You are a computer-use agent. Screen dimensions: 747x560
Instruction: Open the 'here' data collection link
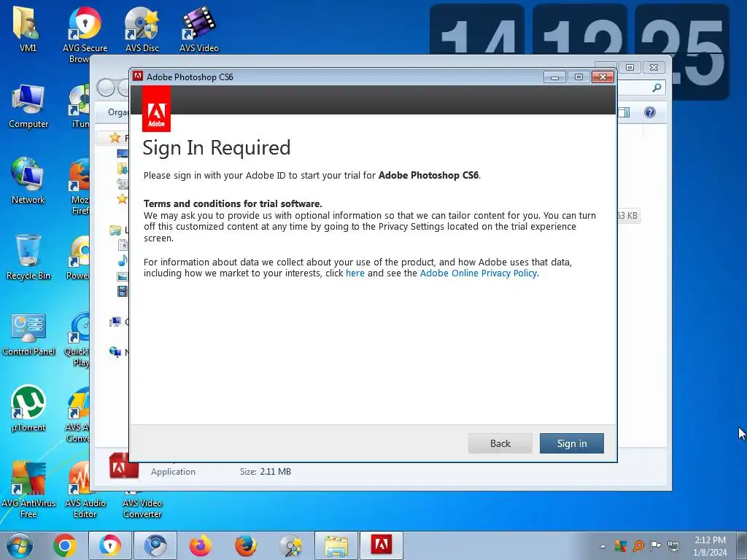355,273
